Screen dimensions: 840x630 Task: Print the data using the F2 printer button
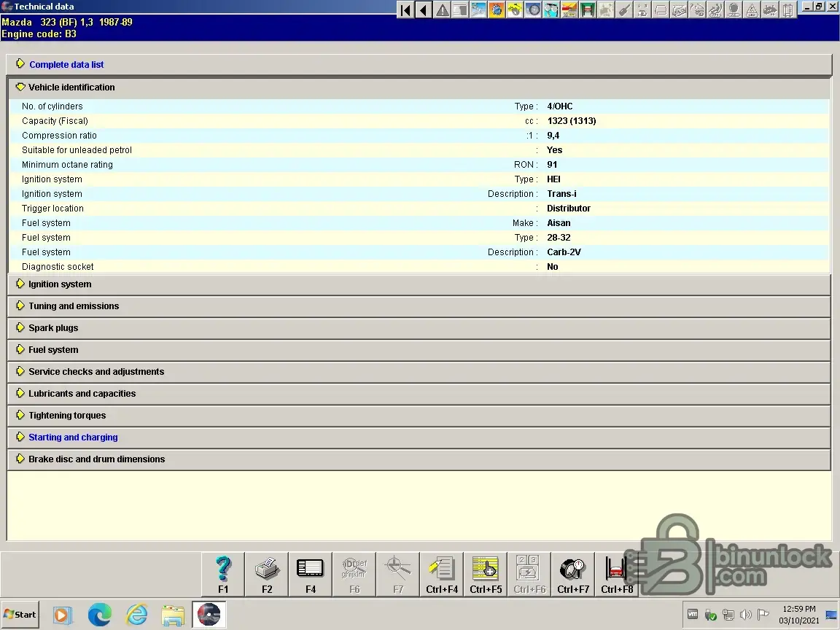tap(267, 575)
